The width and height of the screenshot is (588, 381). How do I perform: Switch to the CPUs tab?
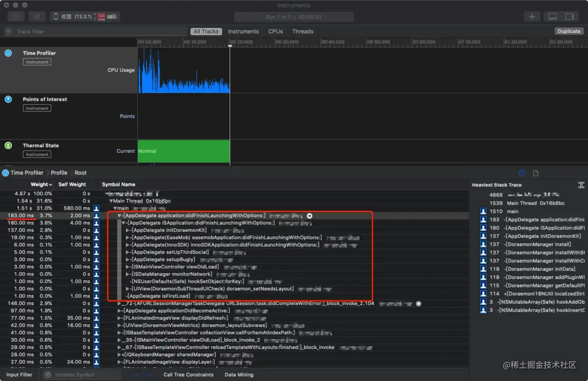point(275,32)
